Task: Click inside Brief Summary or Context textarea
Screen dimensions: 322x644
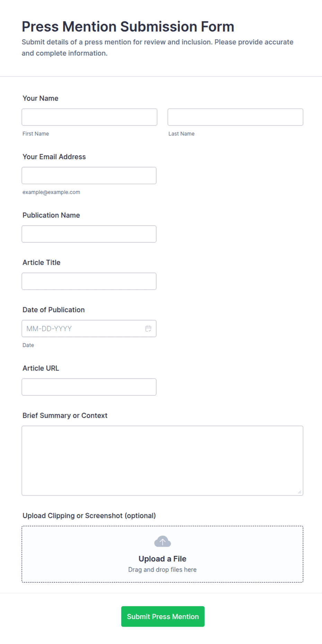Action: click(x=162, y=461)
